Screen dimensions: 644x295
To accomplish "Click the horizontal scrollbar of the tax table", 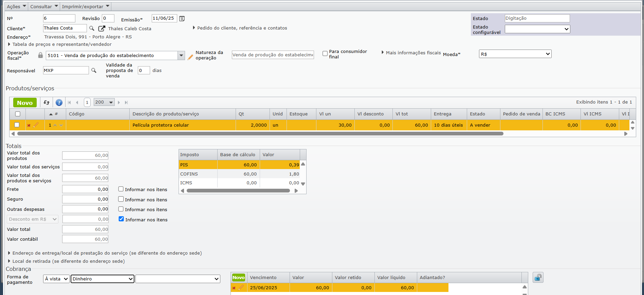I will pos(238,191).
